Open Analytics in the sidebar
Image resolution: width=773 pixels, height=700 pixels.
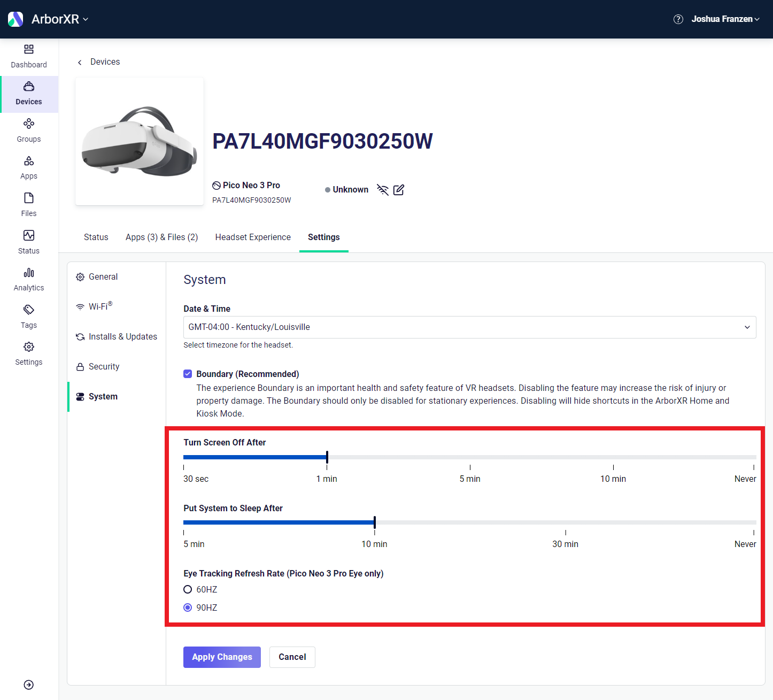pos(29,280)
